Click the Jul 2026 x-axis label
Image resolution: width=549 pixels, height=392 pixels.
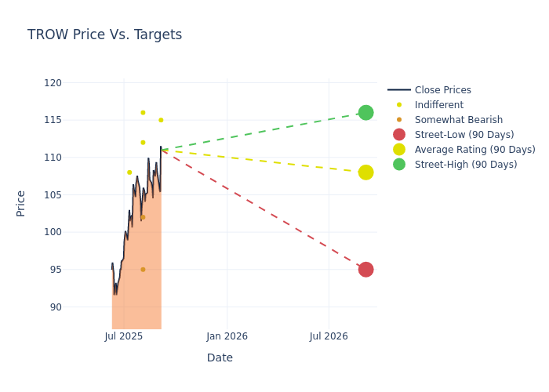[x=329, y=336]
